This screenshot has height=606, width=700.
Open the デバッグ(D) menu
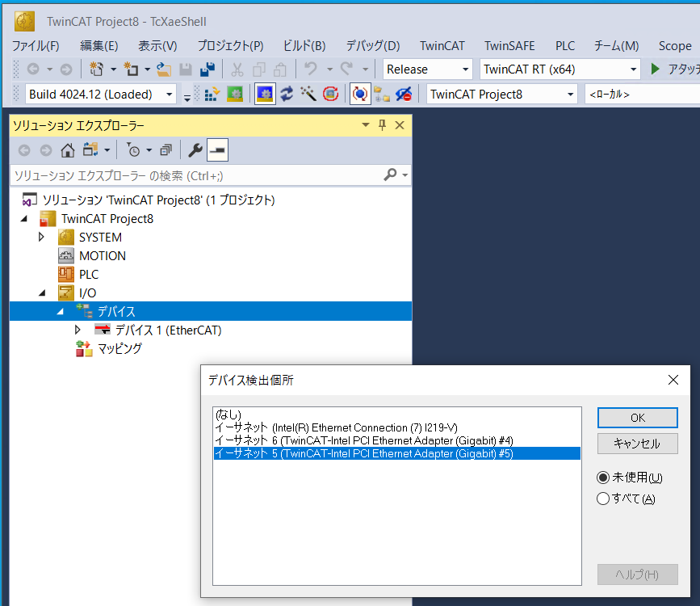pos(373,45)
